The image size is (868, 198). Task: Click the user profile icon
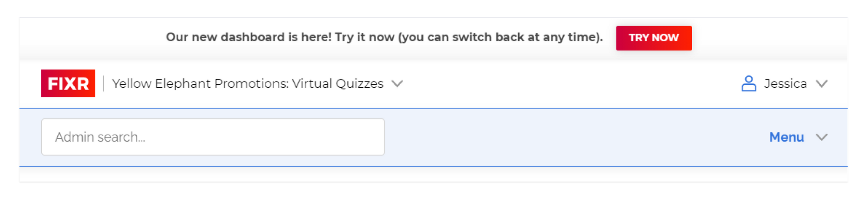point(749,83)
